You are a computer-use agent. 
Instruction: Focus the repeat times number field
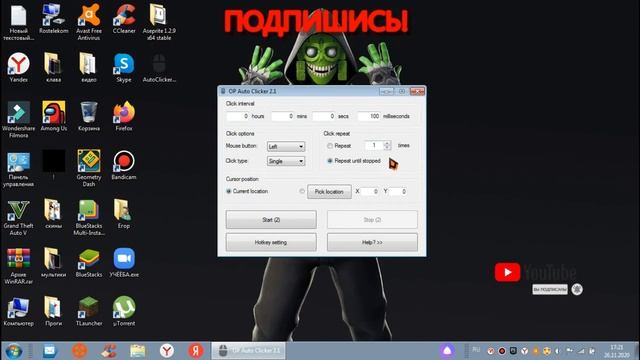374,145
